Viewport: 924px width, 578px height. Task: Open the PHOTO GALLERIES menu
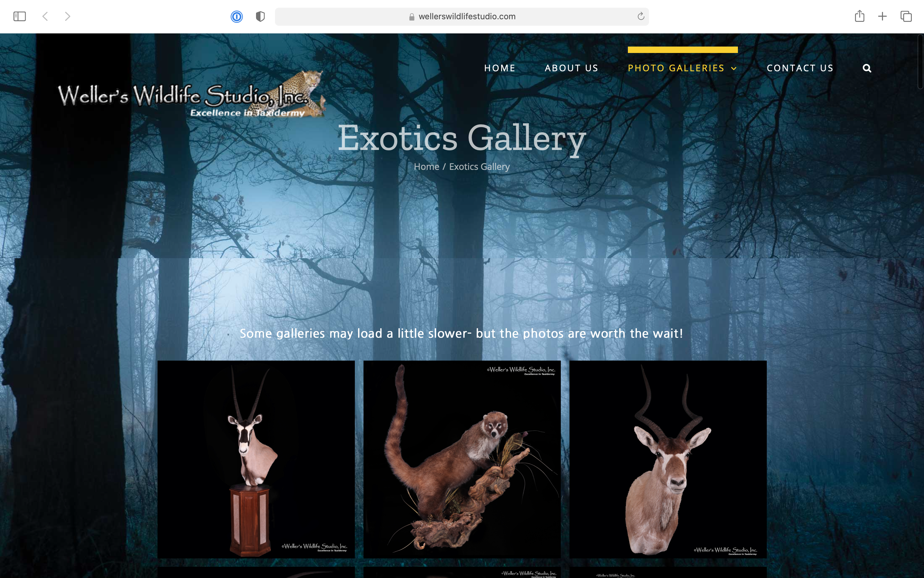click(x=676, y=68)
